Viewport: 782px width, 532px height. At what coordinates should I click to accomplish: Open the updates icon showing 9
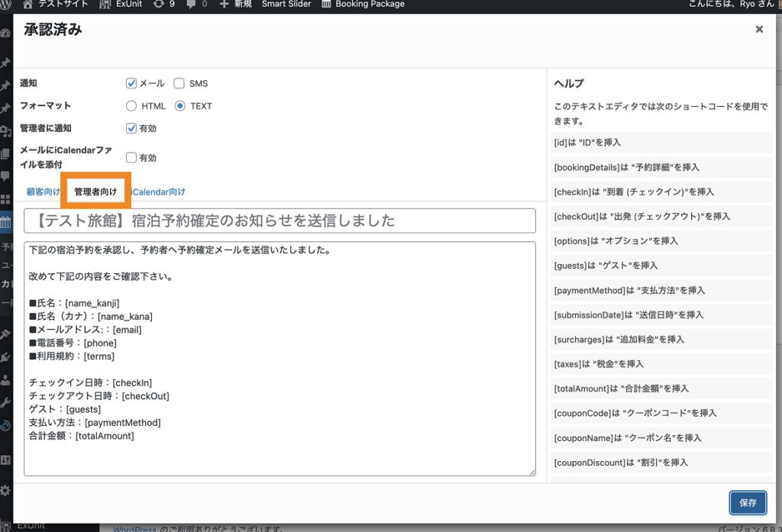[x=158, y=5]
